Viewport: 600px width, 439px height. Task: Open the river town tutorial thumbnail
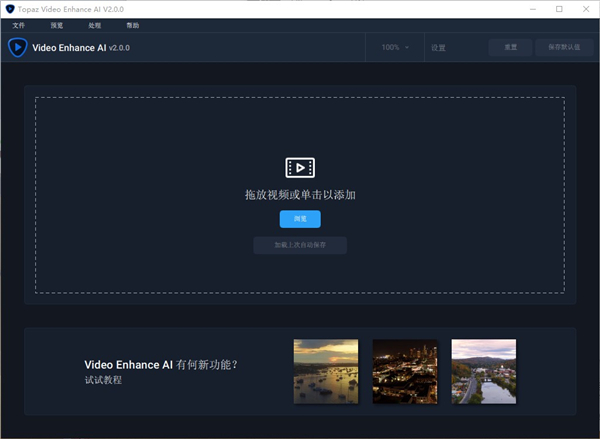484,371
